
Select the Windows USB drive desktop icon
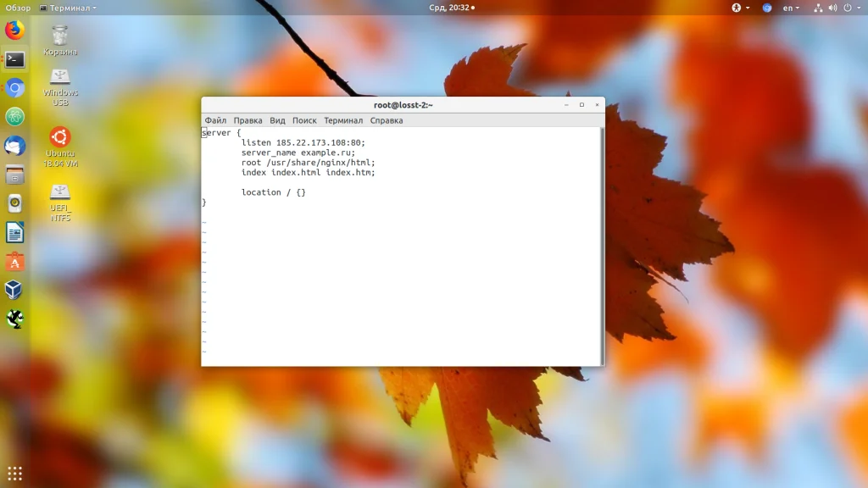tap(60, 87)
